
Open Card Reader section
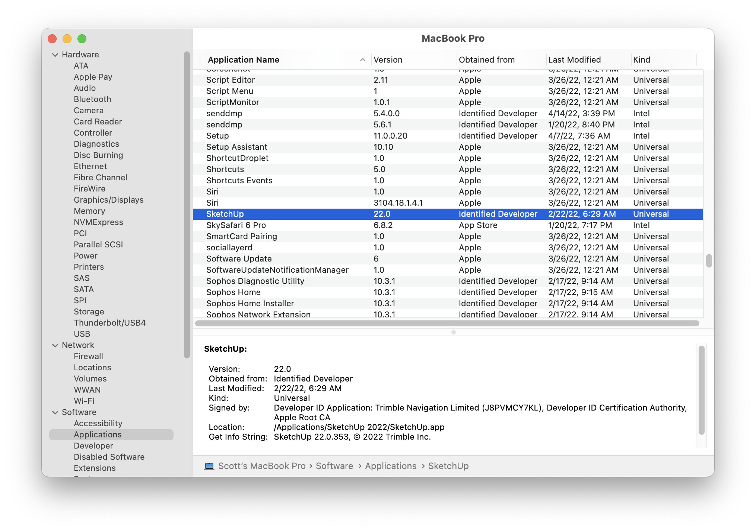[x=98, y=122]
